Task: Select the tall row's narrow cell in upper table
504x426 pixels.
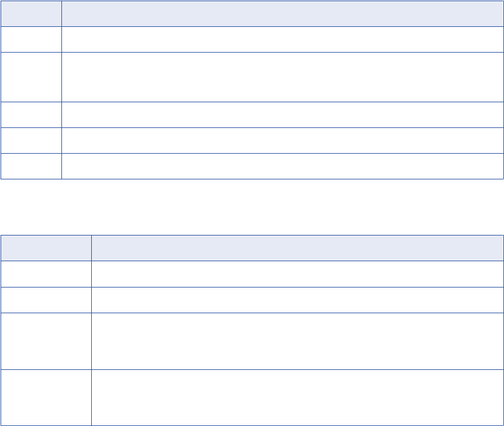Action: 31,77
